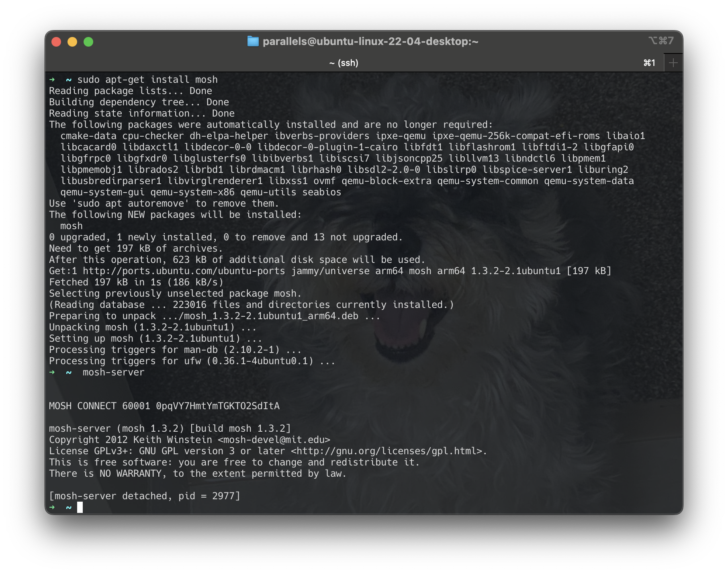This screenshot has width=728, height=574.
Task: Switch to the ~ (ssh) tab
Action: [x=344, y=62]
